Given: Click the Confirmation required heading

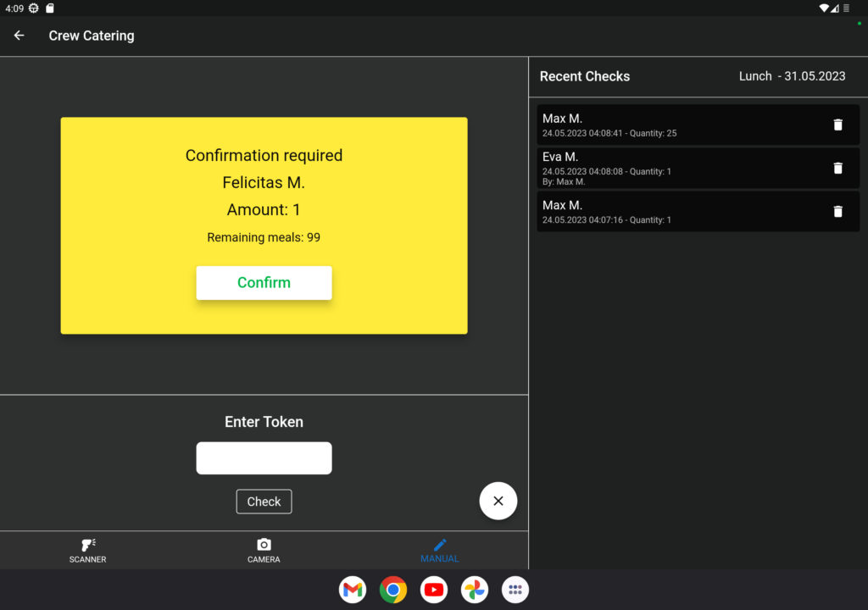Looking at the screenshot, I should (264, 156).
